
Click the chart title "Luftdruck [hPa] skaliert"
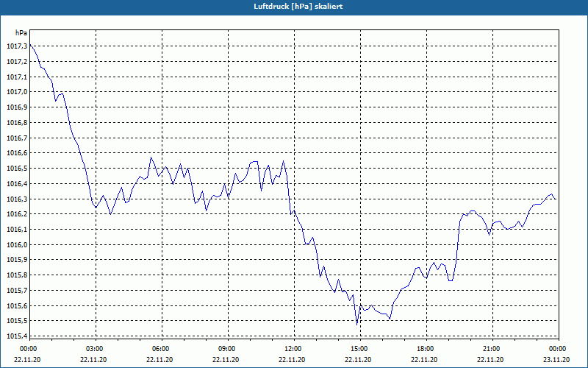pyautogui.click(x=298, y=7)
